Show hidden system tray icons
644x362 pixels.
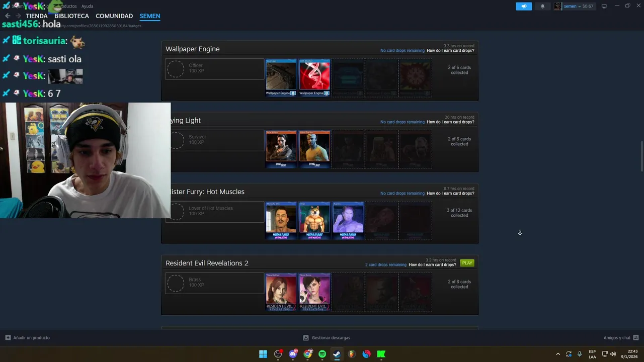(557, 354)
